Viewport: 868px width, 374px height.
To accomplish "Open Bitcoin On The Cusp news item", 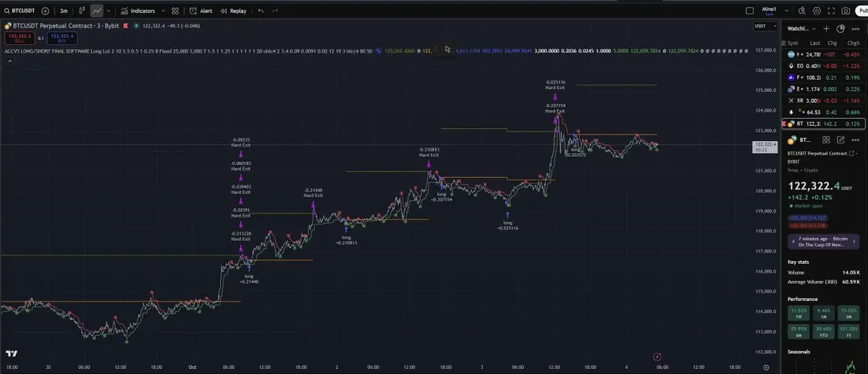I will coord(823,241).
